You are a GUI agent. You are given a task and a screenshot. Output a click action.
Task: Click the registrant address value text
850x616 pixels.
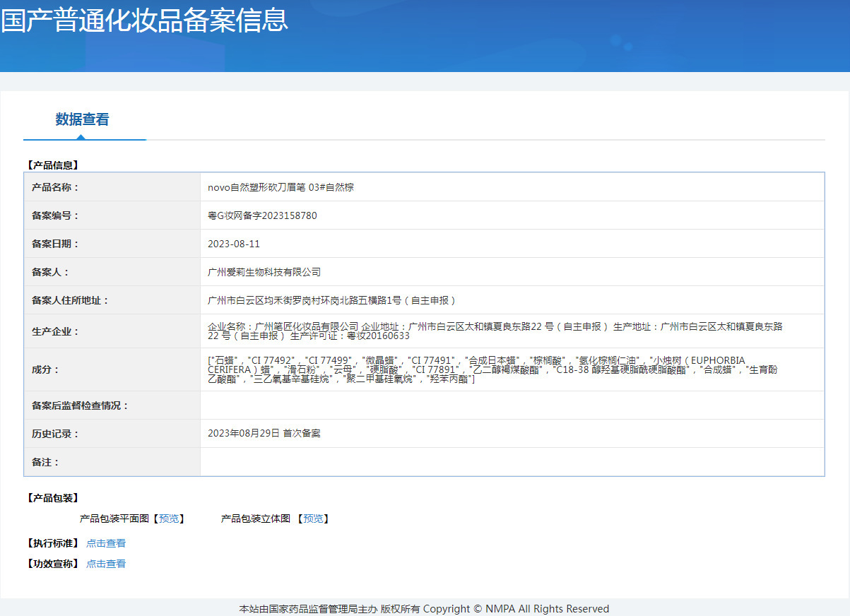click(331, 300)
